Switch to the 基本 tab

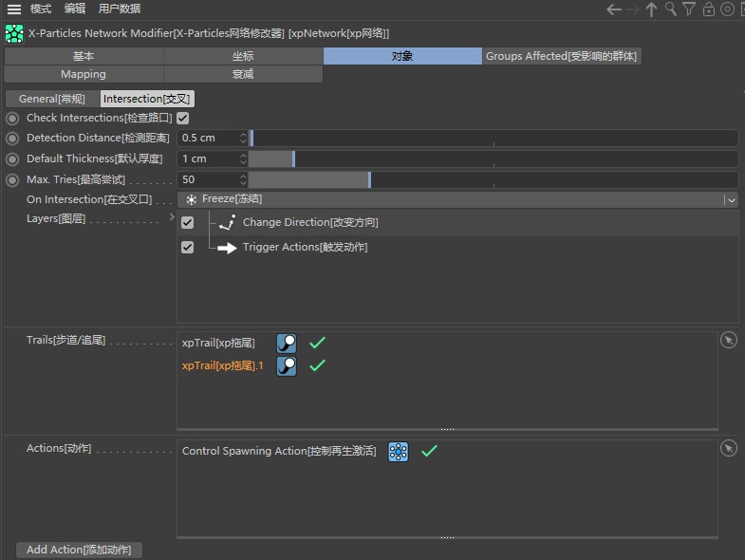coord(84,56)
